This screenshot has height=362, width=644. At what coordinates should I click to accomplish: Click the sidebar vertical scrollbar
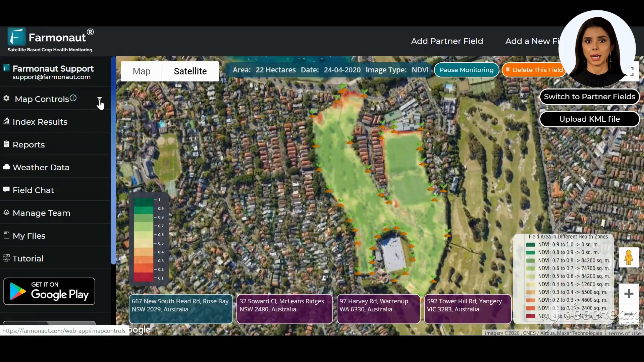(113, 161)
